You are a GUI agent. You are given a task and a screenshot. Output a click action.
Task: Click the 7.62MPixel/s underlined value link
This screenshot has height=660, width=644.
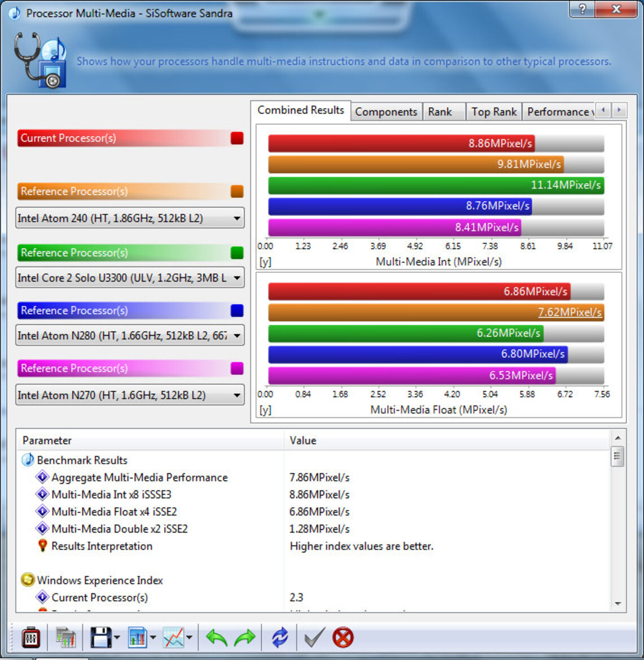(x=569, y=313)
